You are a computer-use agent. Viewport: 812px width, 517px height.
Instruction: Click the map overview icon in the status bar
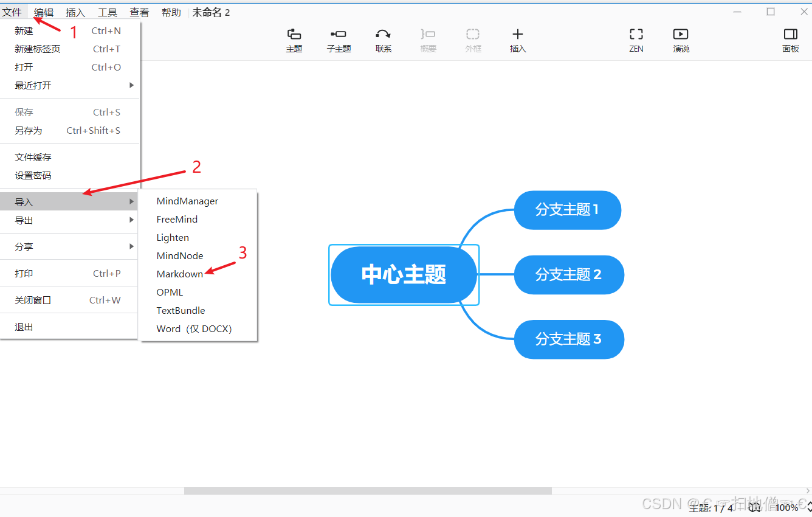tap(754, 507)
